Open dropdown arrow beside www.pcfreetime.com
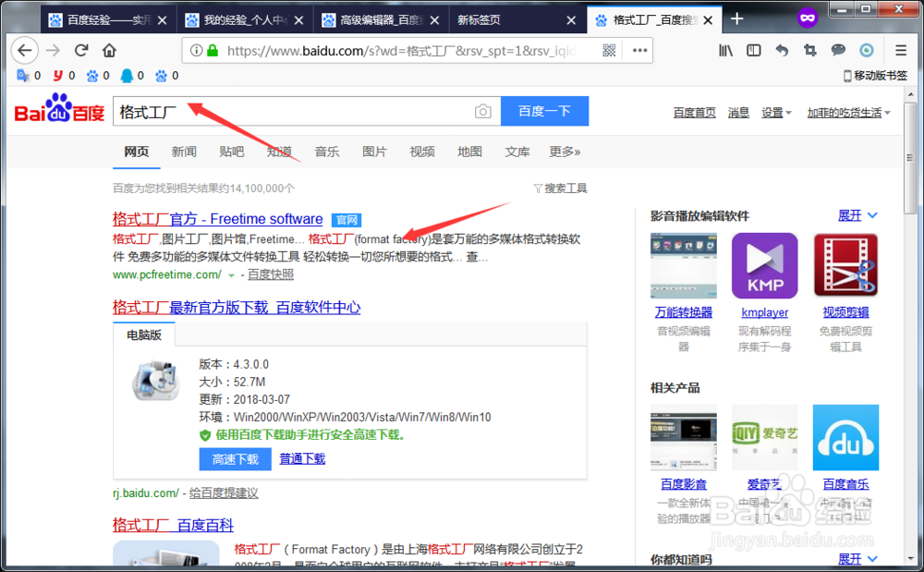Viewport: 924px width, 572px height. 232,275
